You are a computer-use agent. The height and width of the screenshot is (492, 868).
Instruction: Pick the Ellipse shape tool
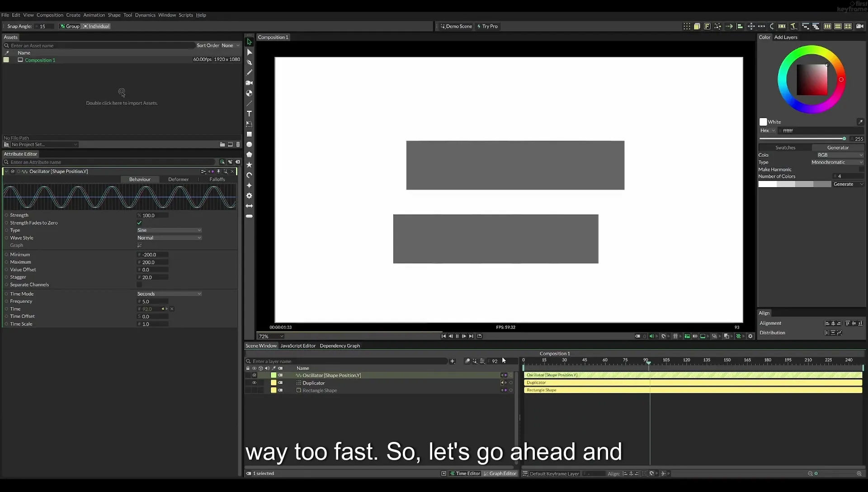249,145
